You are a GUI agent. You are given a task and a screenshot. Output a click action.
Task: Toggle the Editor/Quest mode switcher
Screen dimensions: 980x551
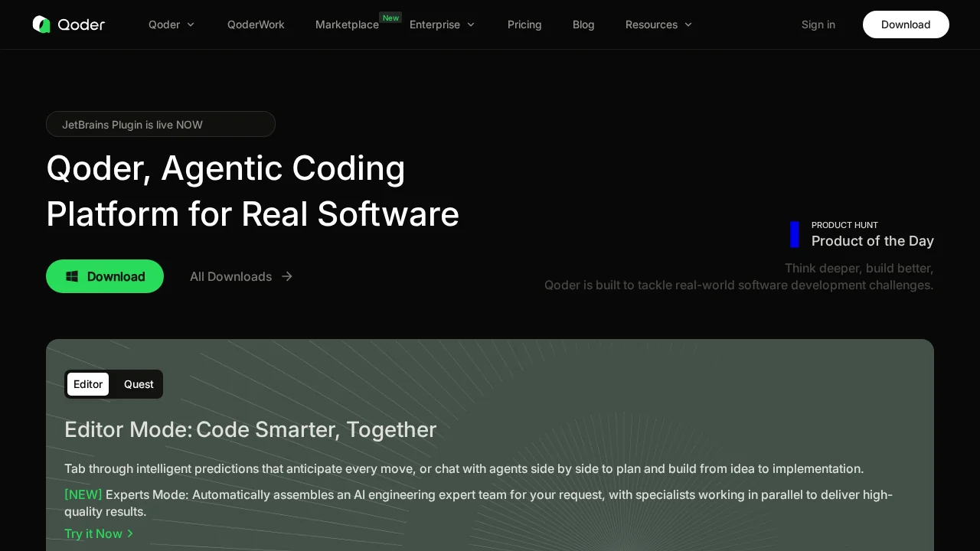113,384
